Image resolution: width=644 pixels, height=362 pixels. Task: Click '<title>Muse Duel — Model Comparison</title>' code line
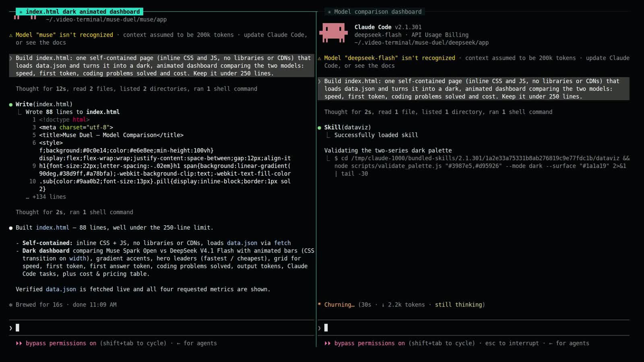(x=111, y=135)
